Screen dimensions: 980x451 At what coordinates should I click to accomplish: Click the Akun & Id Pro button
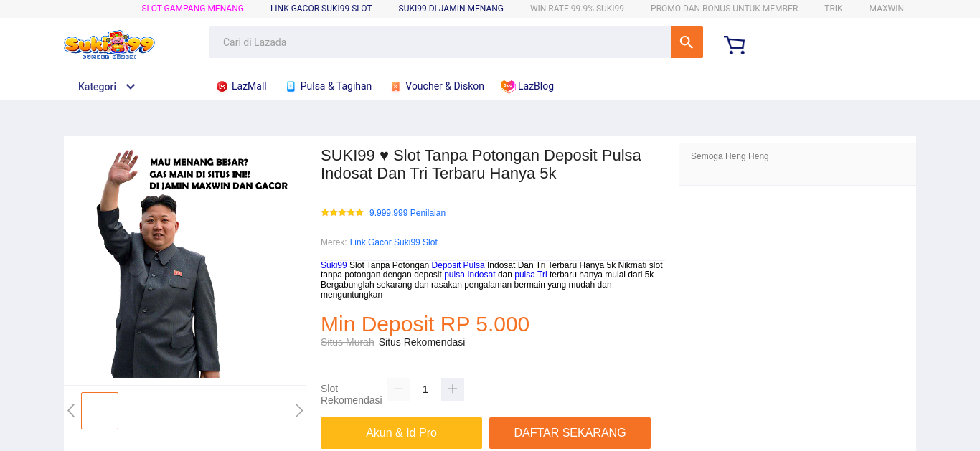[x=401, y=433]
